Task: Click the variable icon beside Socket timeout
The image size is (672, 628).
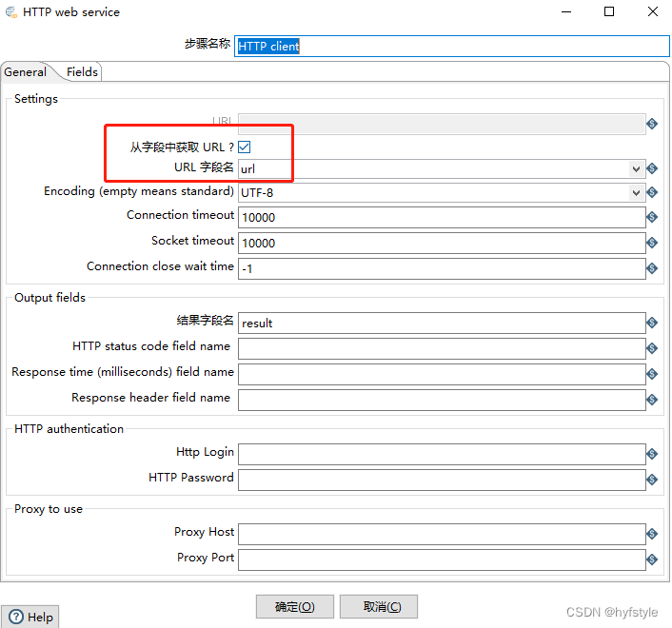Action: (652, 243)
